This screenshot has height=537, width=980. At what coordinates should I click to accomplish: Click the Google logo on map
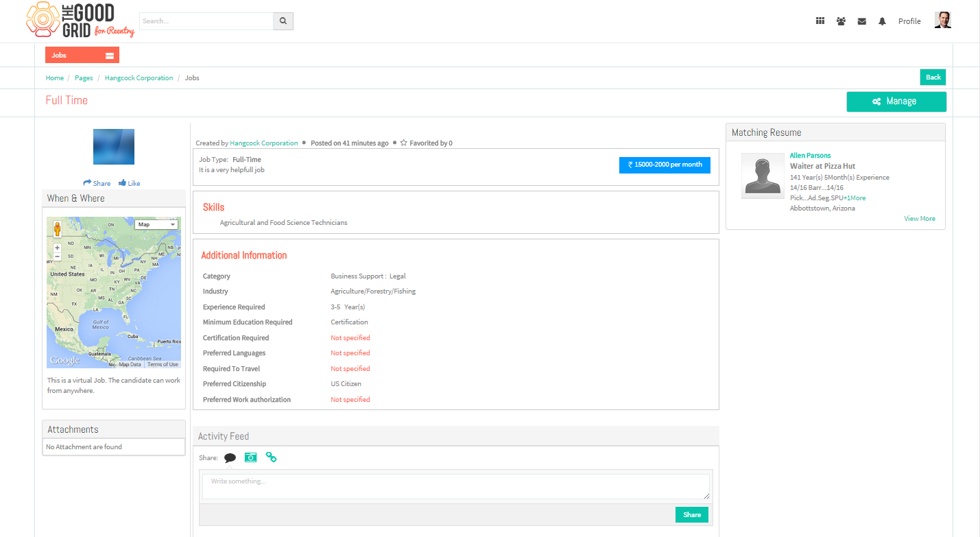click(64, 360)
